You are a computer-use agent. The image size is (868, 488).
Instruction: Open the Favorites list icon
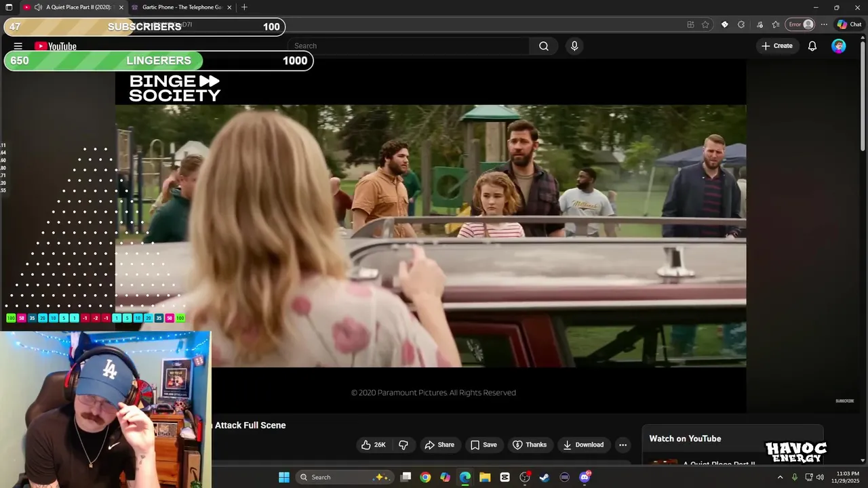(x=776, y=24)
